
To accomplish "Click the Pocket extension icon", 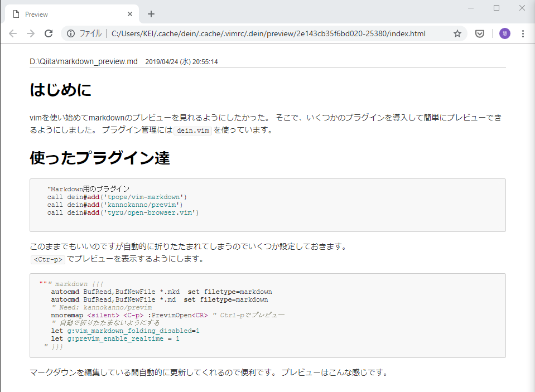I will coord(479,33).
